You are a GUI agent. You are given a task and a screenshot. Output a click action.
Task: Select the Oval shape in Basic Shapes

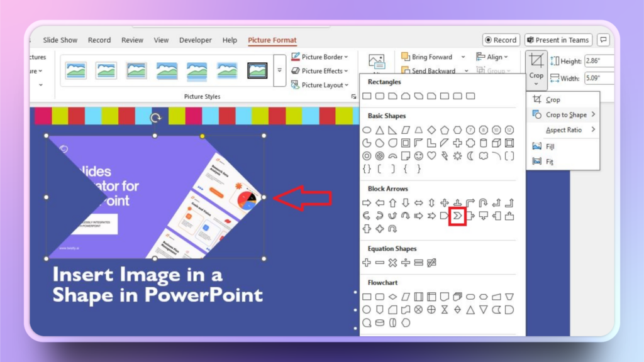click(x=367, y=130)
